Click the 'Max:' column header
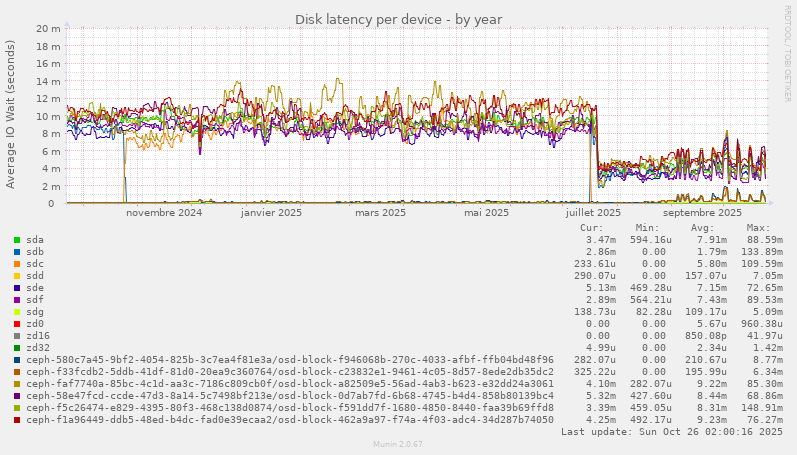 (758, 228)
